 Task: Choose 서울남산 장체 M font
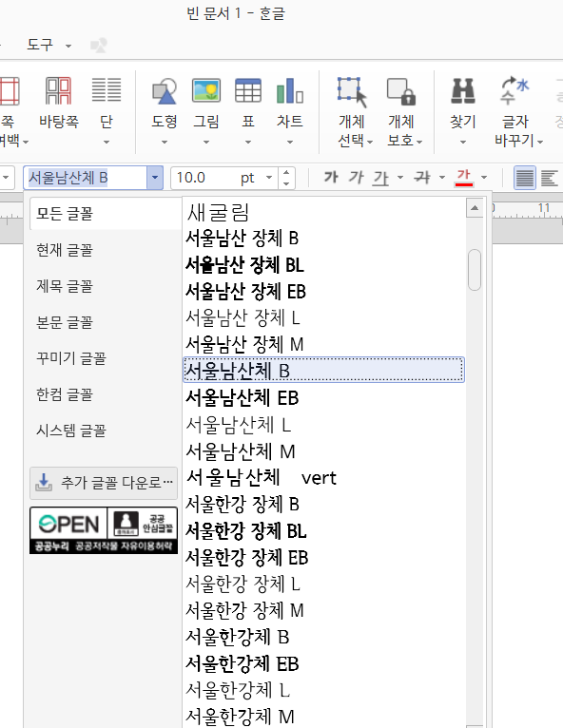(323, 344)
